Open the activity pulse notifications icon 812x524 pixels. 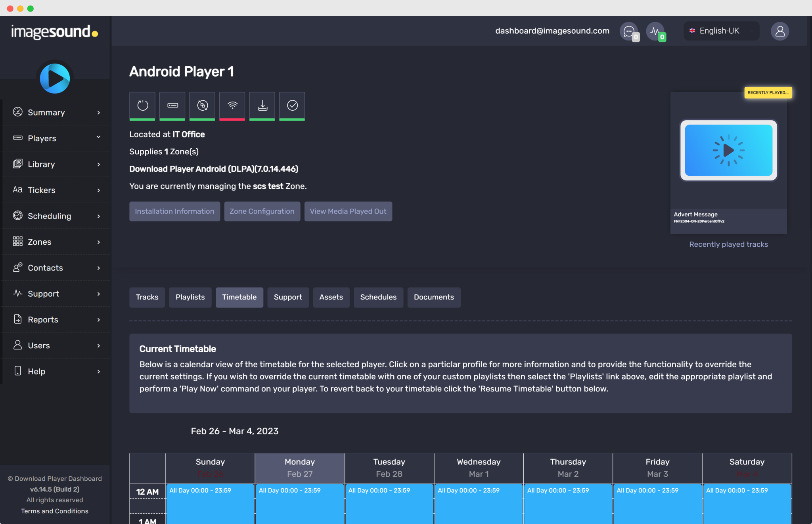[x=655, y=31]
